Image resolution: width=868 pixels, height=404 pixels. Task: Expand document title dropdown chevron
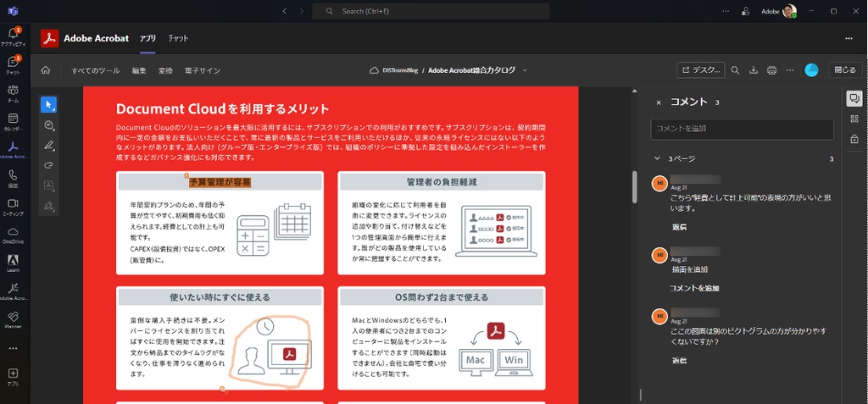click(x=525, y=70)
